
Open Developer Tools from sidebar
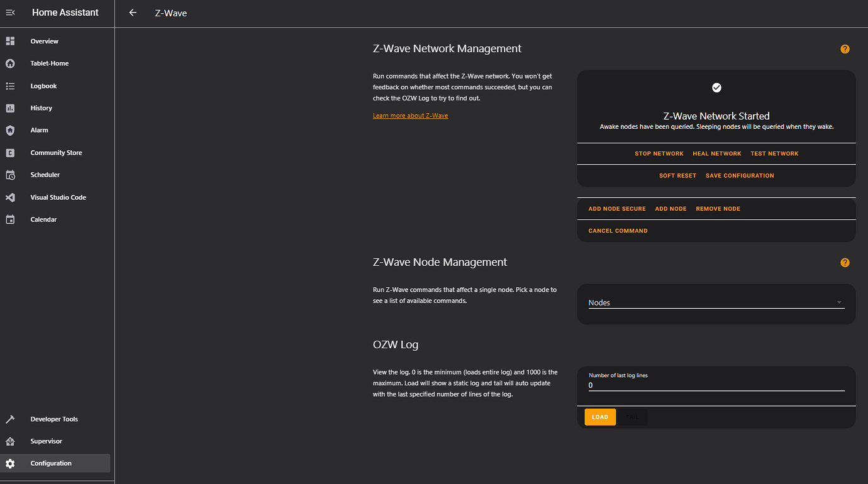pyautogui.click(x=53, y=419)
